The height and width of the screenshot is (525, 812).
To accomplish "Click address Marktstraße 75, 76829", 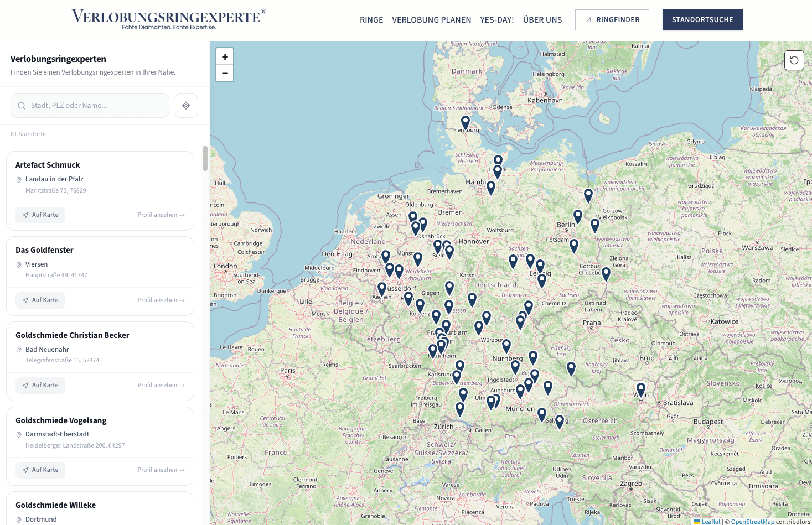I will click(x=56, y=190).
